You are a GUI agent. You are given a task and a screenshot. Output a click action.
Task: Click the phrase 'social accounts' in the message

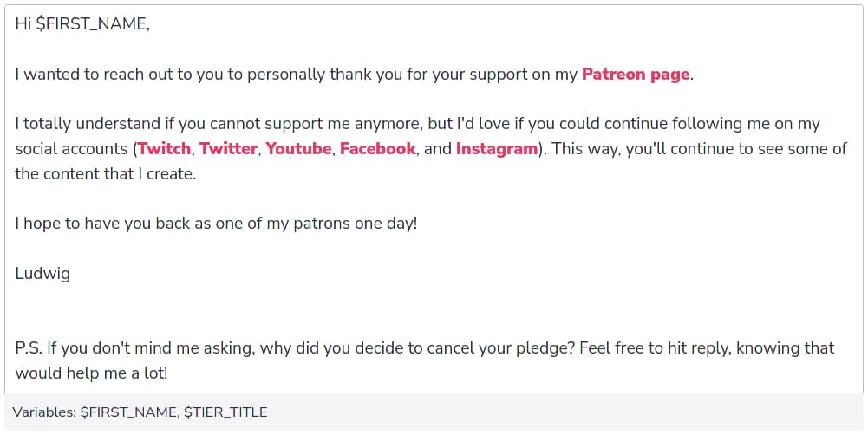pos(71,148)
